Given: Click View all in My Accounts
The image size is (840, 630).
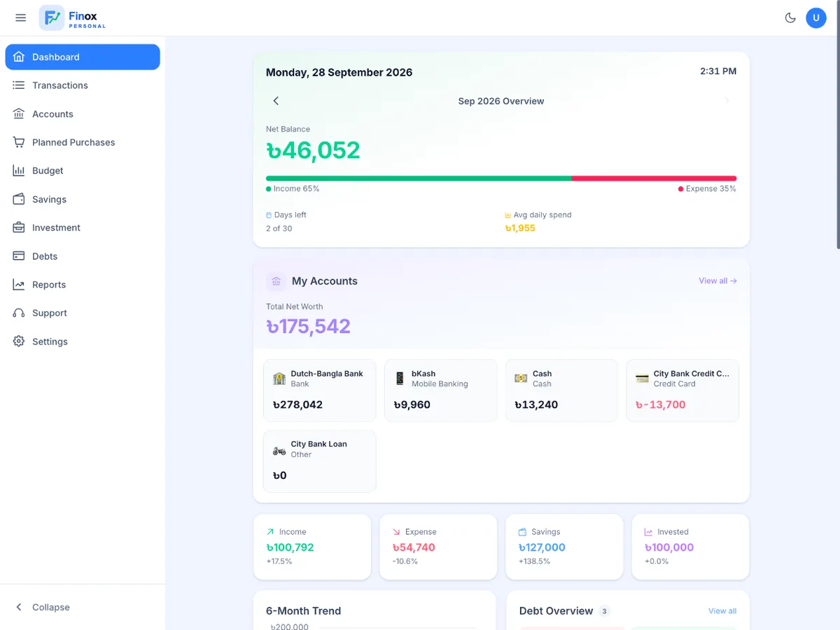Looking at the screenshot, I should pos(717,281).
